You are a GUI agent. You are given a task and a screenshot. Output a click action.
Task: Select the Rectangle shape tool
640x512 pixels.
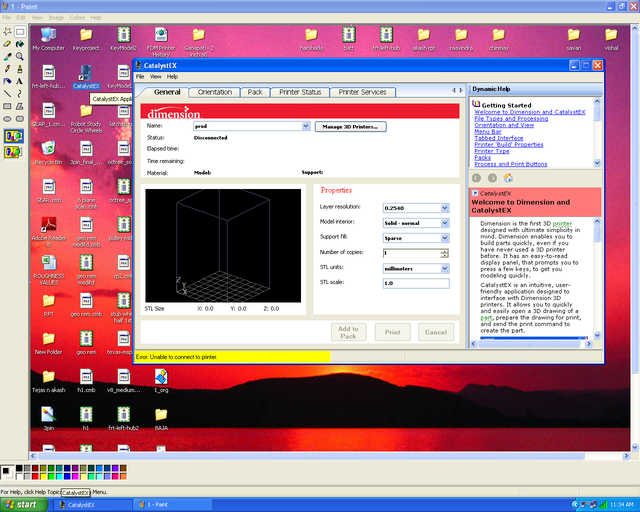pyautogui.click(x=7, y=106)
